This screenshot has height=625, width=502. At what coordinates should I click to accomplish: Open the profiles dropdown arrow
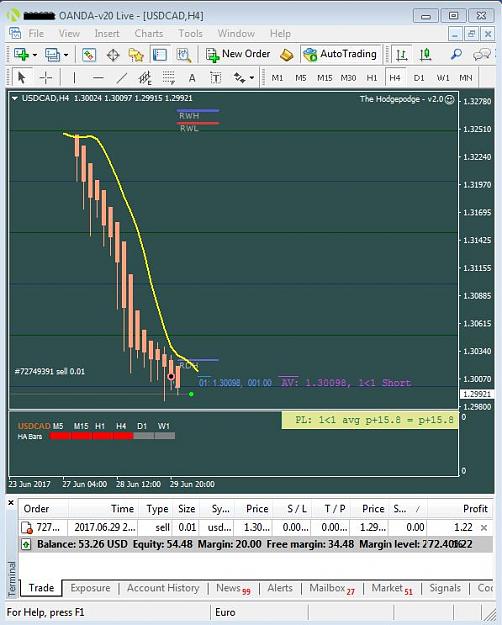click(66, 55)
